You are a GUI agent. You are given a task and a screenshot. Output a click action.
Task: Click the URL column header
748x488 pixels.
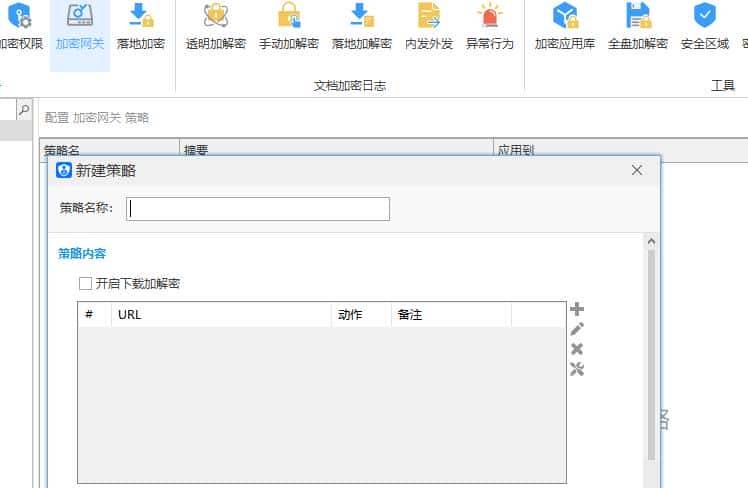[221, 314]
